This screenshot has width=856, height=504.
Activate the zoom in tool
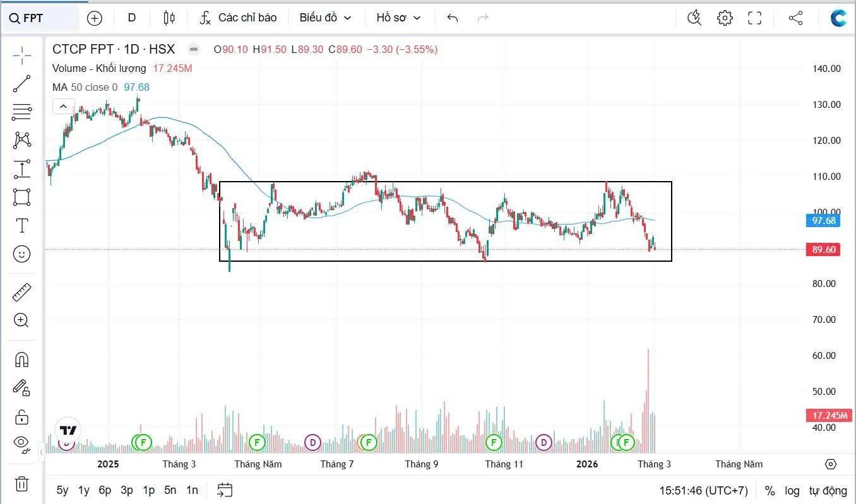coord(21,320)
